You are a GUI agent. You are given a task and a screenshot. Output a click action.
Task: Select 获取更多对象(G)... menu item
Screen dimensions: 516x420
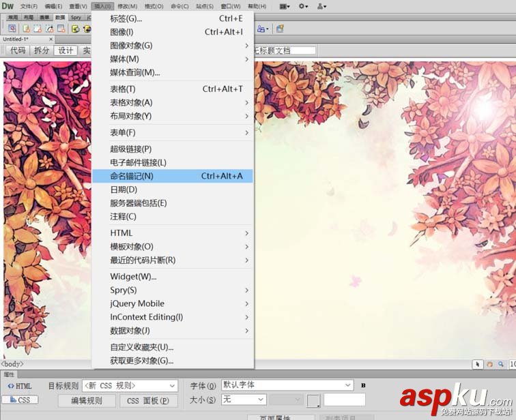(x=173, y=361)
